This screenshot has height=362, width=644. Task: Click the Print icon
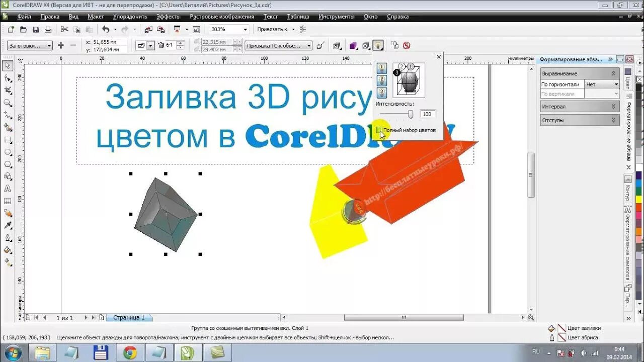click(48, 30)
